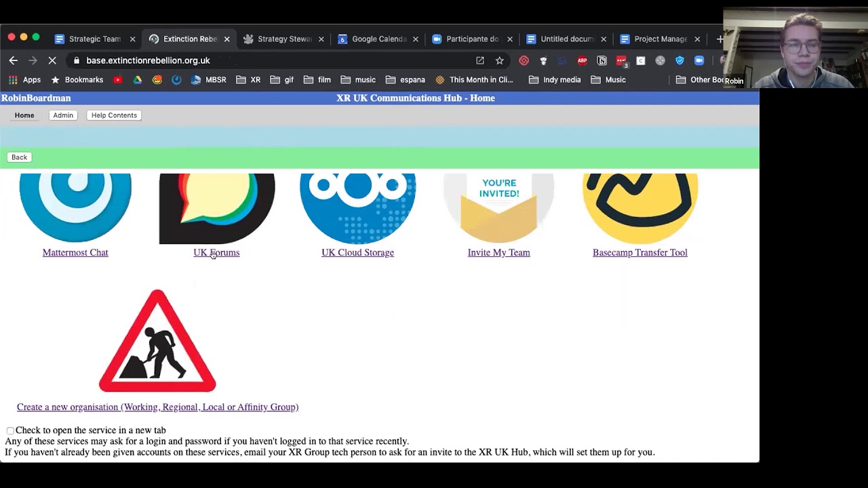Open the You're Invited envelope icon

(498, 208)
